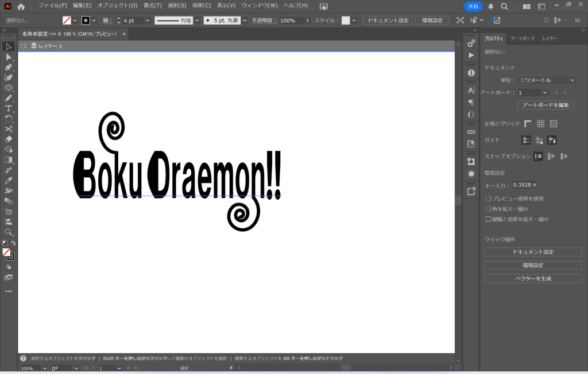
Task: Select the Pencil tool
Action: (8, 98)
